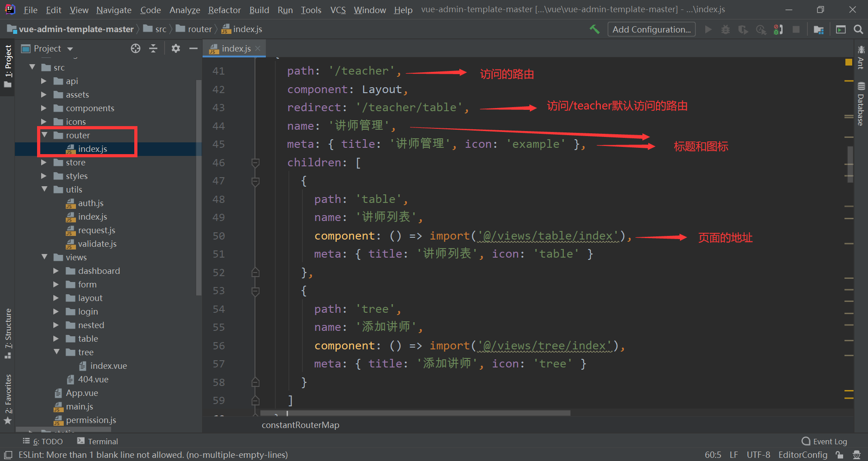Click the Run with Coverage icon

[743, 29]
